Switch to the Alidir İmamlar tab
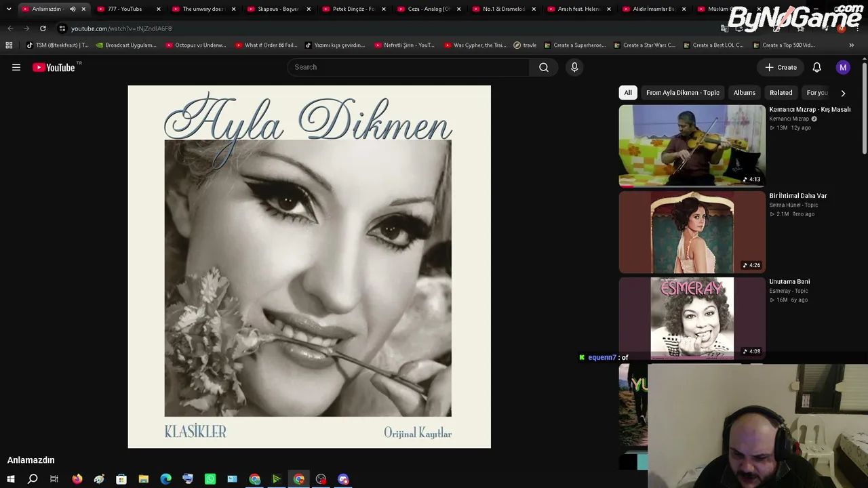The width and height of the screenshot is (868, 488). point(653,9)
